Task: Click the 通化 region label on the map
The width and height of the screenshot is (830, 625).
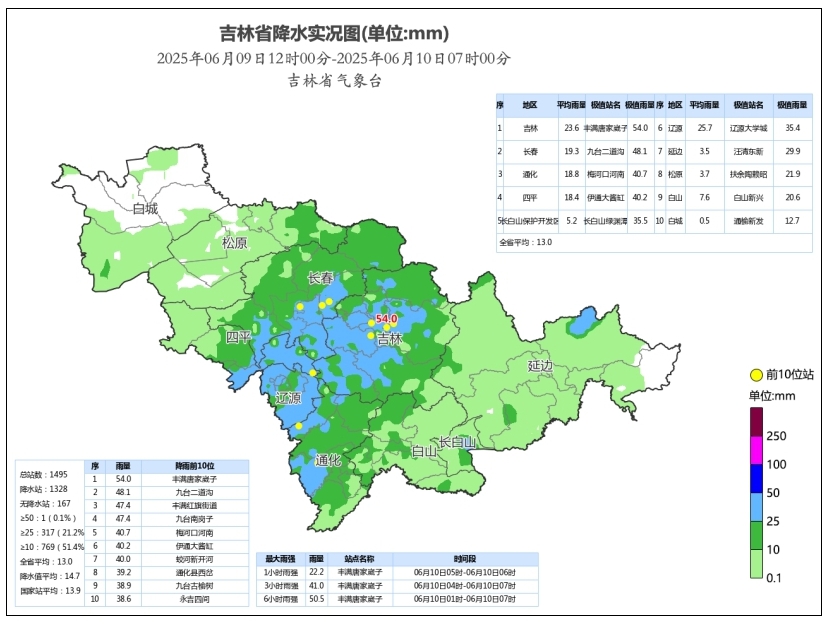Action: coord(328,460)
